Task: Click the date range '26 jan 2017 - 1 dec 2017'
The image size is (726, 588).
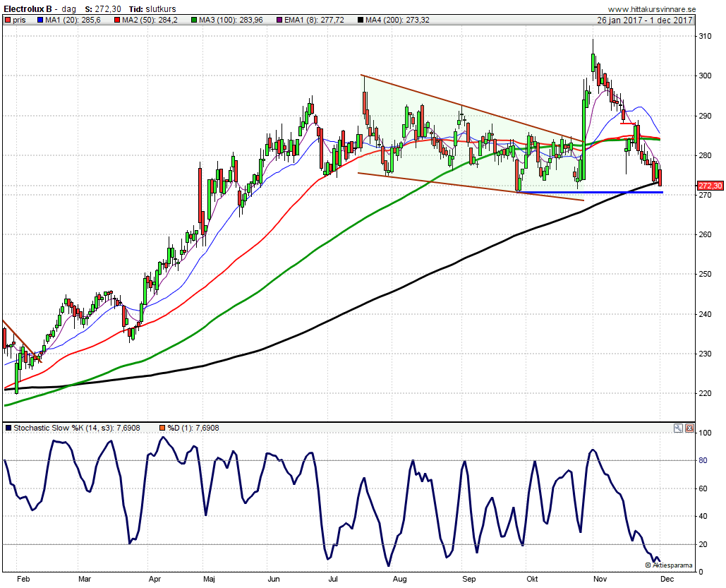Action: tap(645, 20)
